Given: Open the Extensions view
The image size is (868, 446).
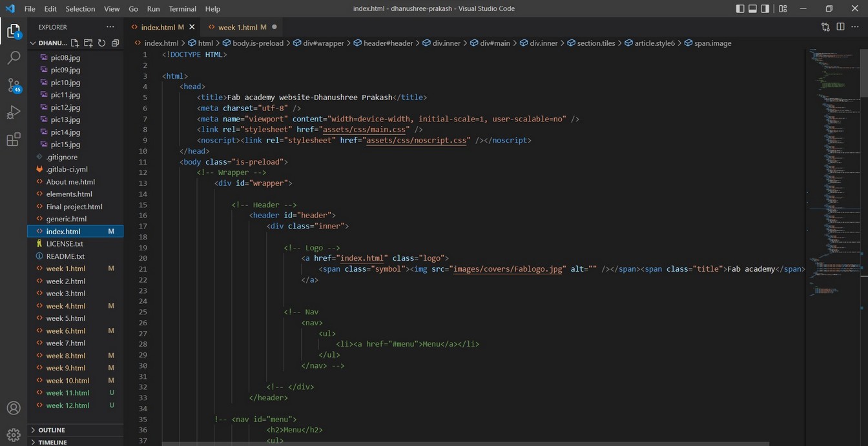Looking at the screenshot, I should [x=14, y=139].
